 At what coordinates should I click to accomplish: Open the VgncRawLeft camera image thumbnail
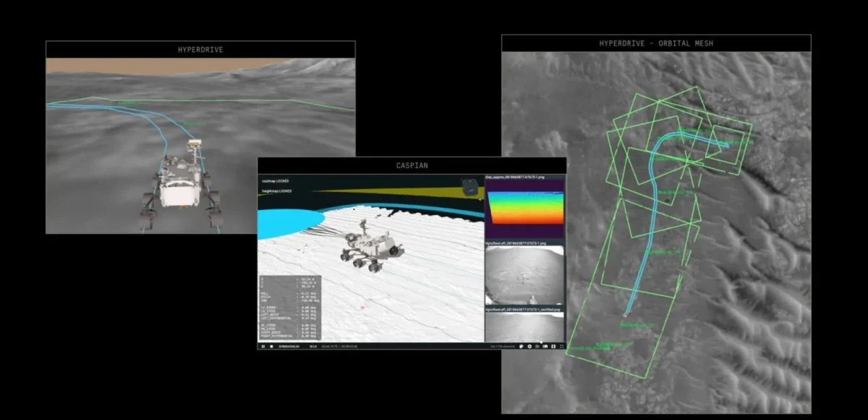point(524,275)
